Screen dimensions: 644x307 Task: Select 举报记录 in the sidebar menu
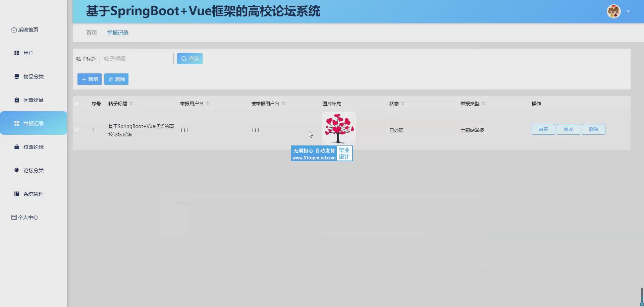pyautogui.click(x=34, y=123)
